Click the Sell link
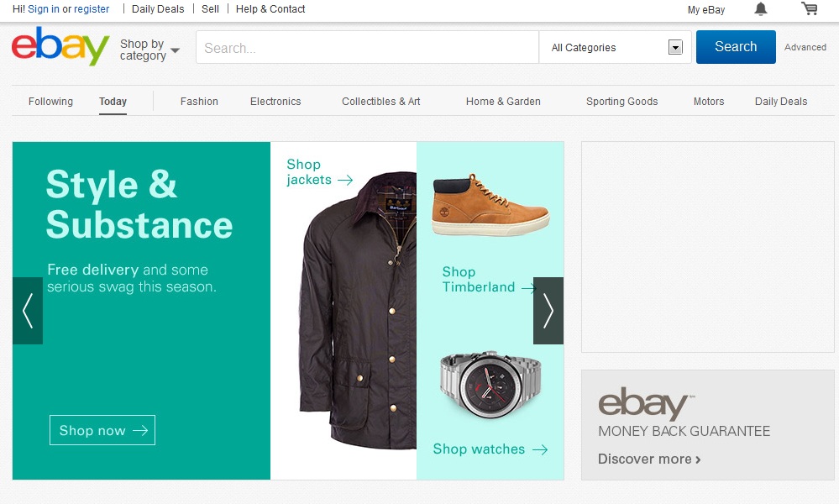This screenshot has width=839, height=504. point(210,9)
